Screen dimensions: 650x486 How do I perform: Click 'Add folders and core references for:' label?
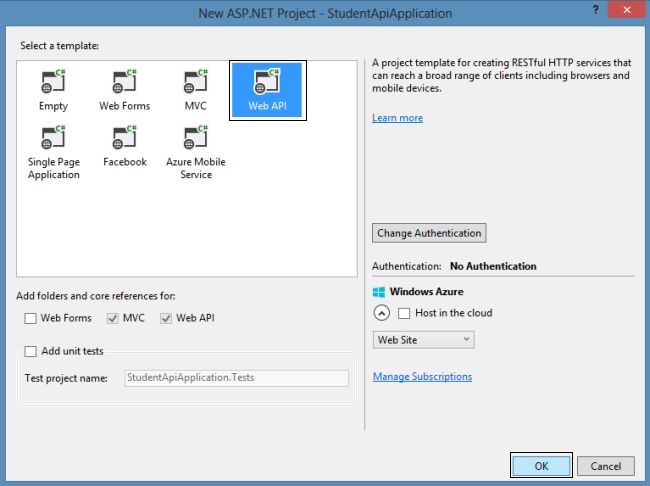pos(96,296)
